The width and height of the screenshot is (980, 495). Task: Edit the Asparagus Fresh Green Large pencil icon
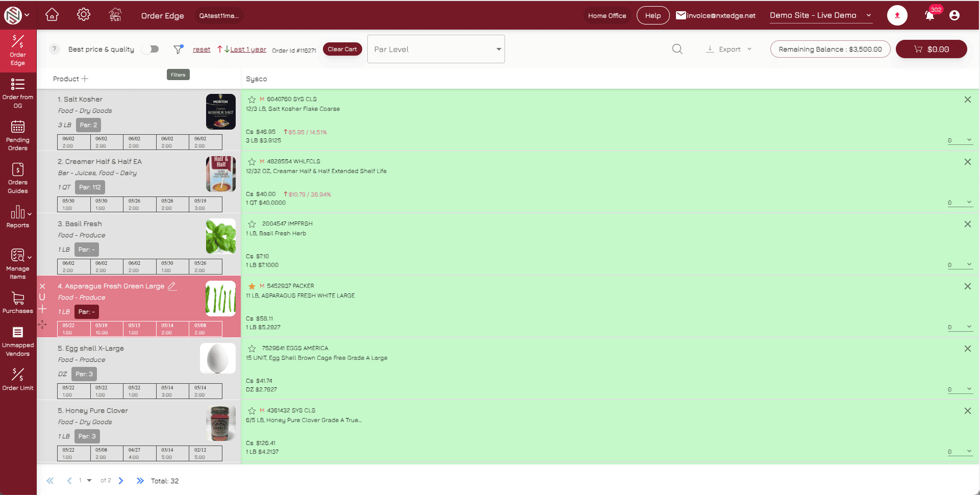coord(172,286)
